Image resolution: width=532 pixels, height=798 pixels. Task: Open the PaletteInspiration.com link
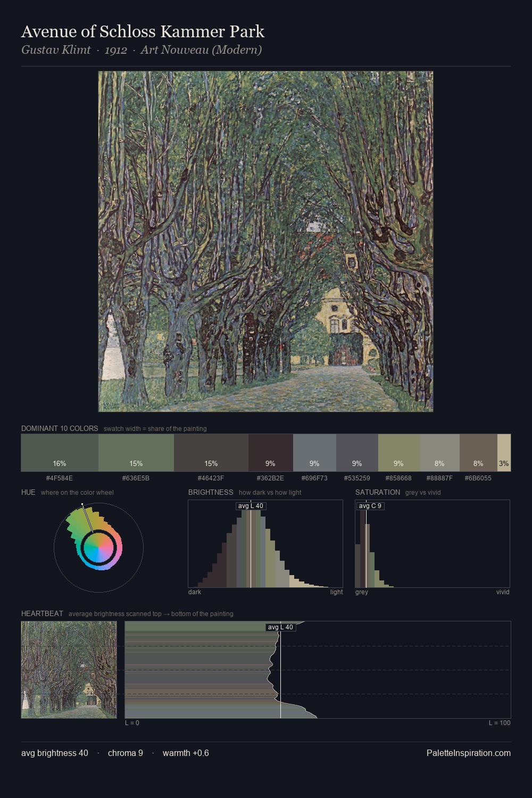(469, 753)
